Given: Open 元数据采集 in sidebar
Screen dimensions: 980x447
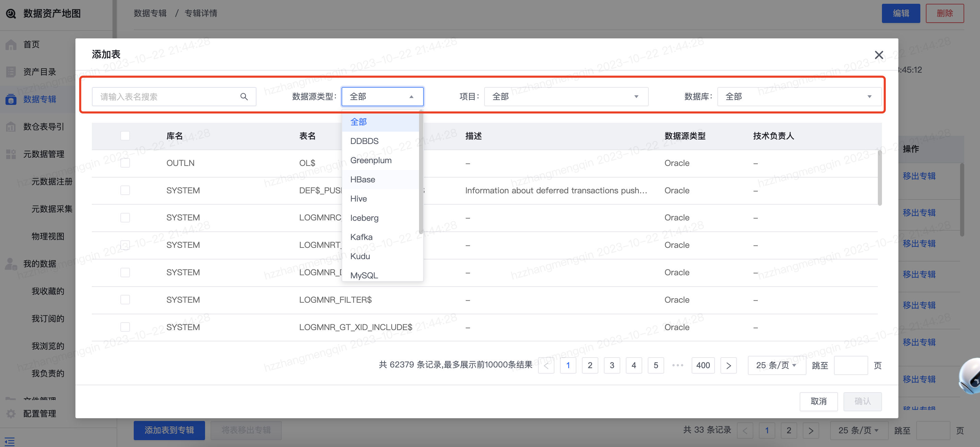Looking at the screenshot, I should [52, 209].
